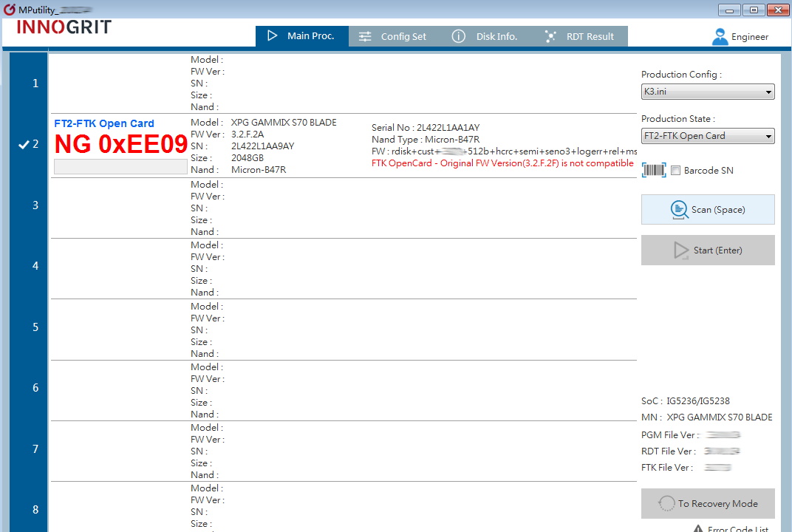Click the Nand Type Micron-B47R line
Viewport: 792px width, 532px height.
pos(426,140)
